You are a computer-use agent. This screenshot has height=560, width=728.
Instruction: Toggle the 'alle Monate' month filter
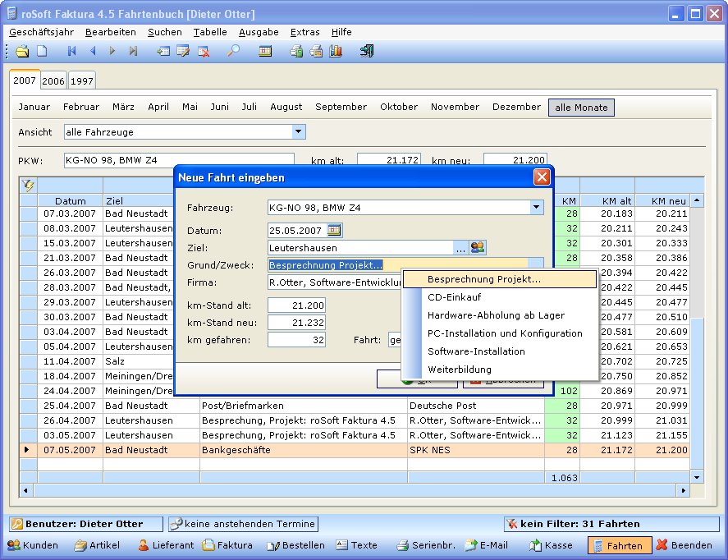pos(581,108)
